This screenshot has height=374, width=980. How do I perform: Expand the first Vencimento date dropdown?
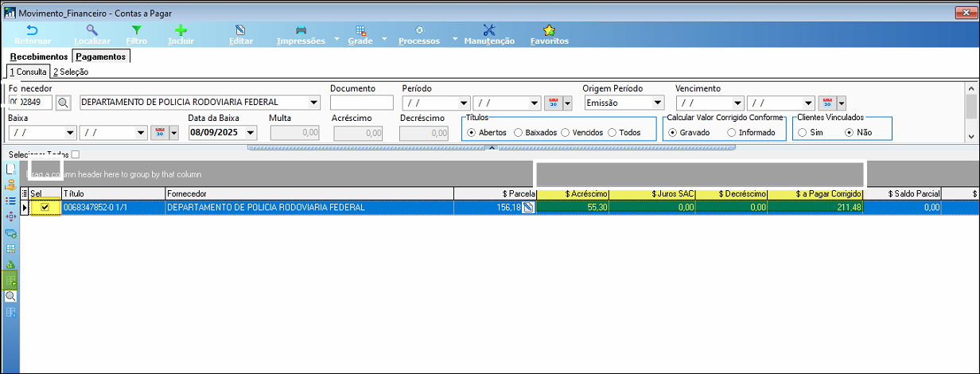[738, 103]
